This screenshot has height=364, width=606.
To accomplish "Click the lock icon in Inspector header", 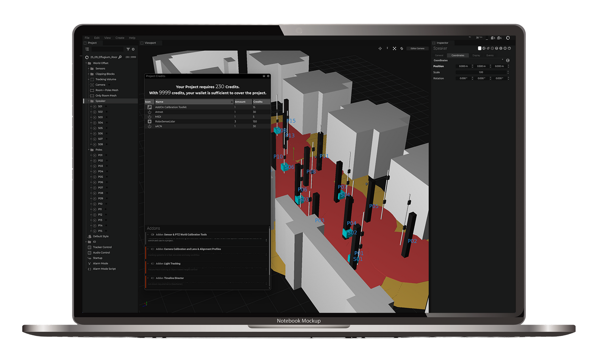I will point(509,48).
